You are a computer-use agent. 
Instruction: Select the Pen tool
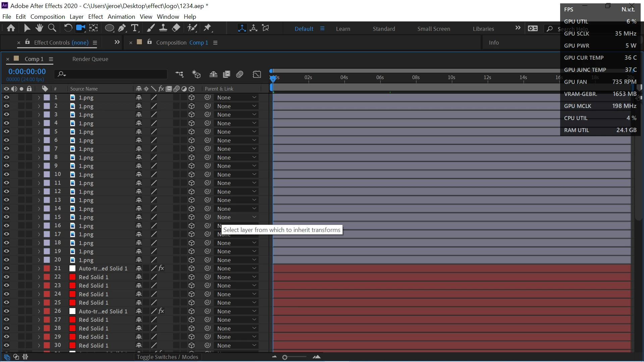coord(122,28)
